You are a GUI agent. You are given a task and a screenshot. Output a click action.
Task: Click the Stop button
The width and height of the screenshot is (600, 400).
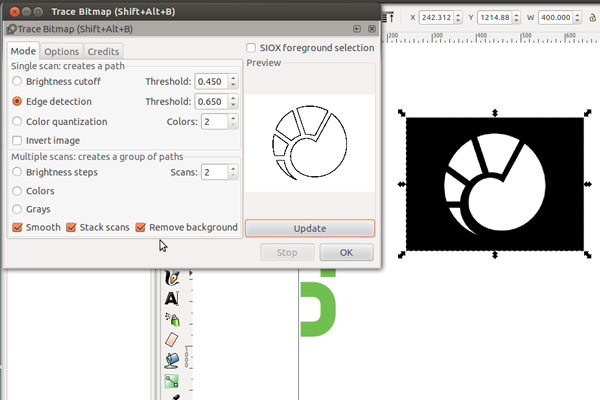click(x=287, y=253)
